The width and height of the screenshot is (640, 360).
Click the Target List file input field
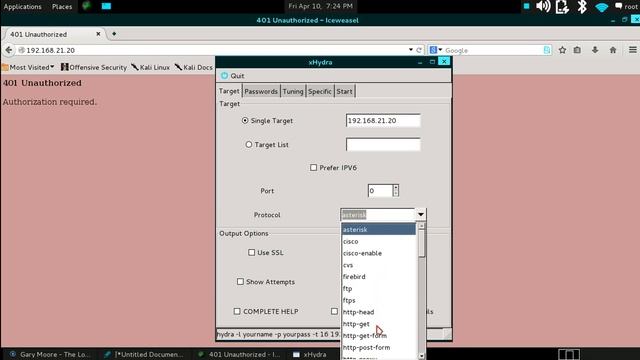[383, 144]
